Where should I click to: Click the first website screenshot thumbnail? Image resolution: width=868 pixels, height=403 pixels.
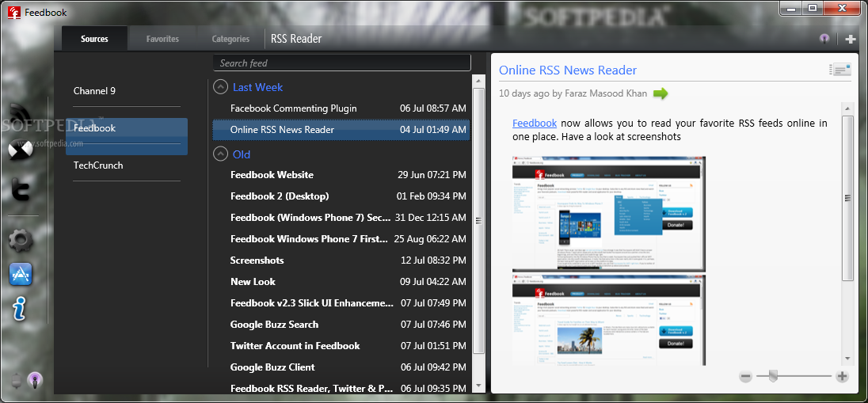pos(609,214)
